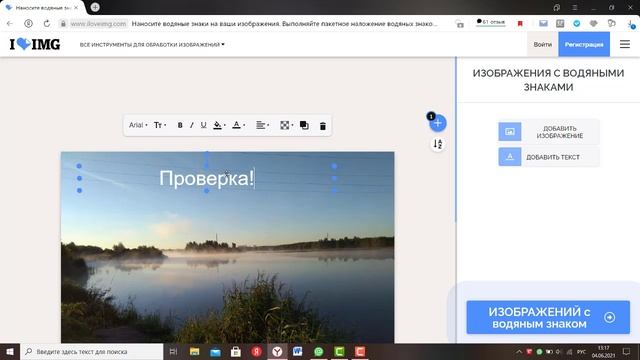Close the current browser tab
The height and width of the screenshot is (360, 640).
(76, 7)
